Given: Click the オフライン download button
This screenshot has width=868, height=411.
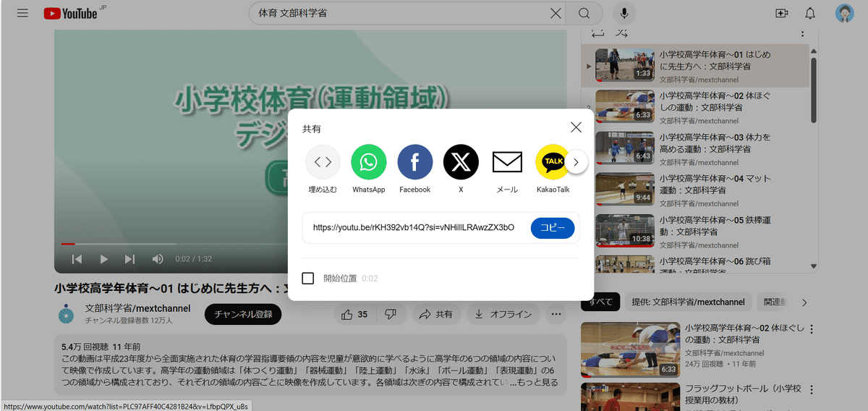Looking at the screenshot, I should pyautogui.click(x=503, y=314).
